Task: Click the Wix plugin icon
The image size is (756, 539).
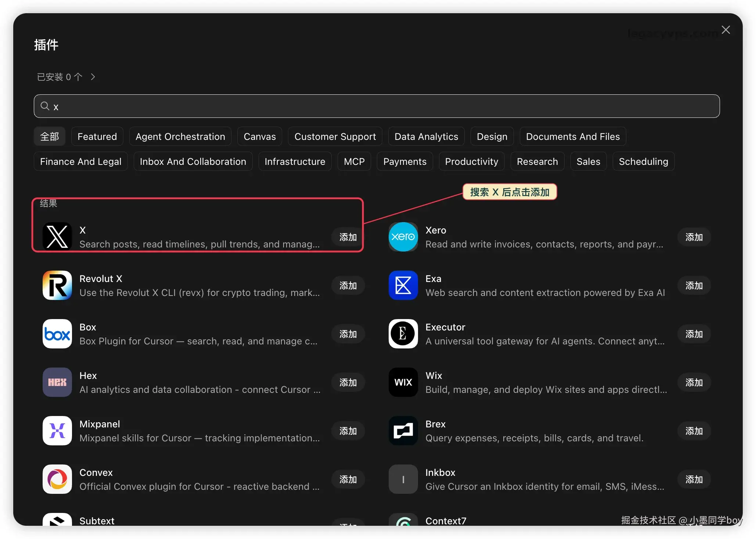Action: [x=403, y=382]
